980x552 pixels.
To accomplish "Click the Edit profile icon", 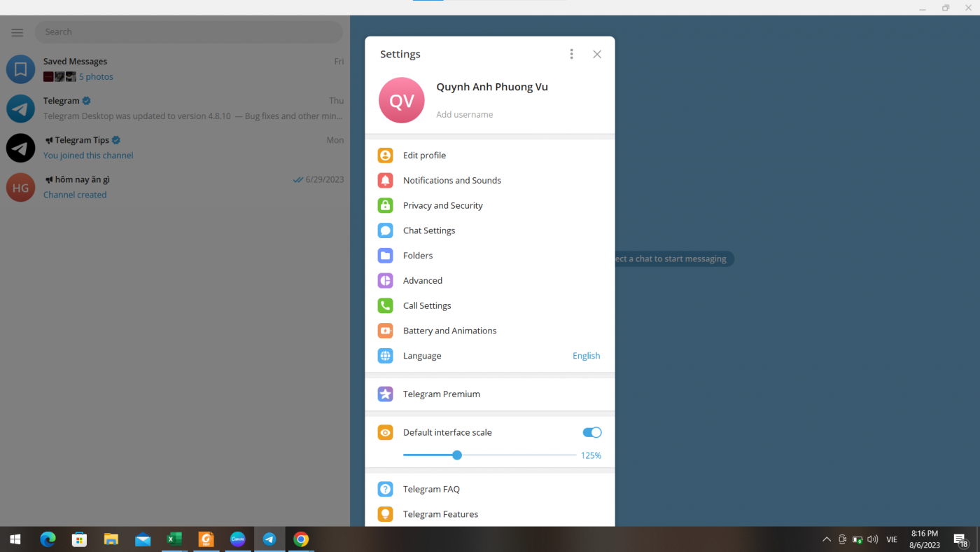I will [385, 156].
